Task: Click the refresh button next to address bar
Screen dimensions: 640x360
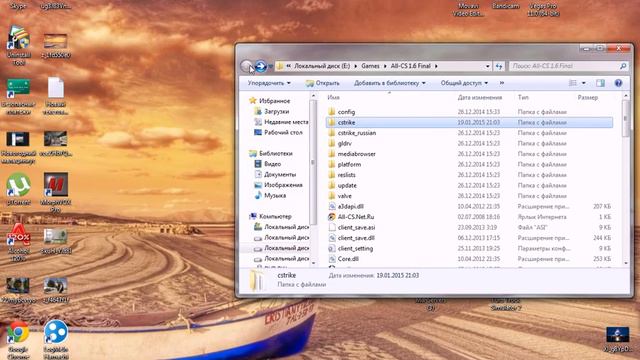Action: pos(499,66)
